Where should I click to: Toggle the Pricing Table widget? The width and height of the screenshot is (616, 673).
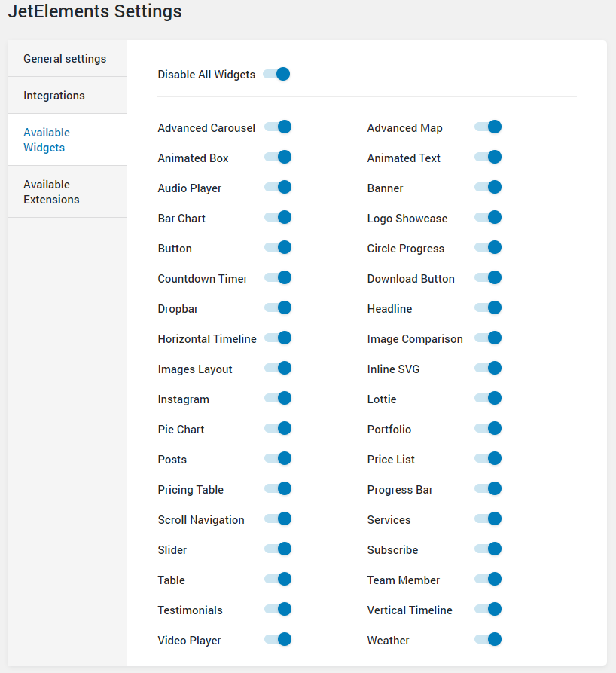pos(277,489)
